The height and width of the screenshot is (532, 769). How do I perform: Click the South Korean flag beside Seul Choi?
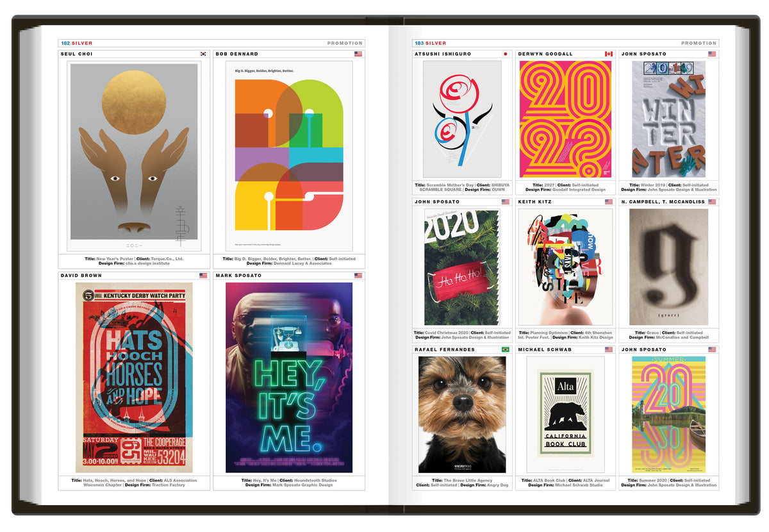[x=203, y=54]
